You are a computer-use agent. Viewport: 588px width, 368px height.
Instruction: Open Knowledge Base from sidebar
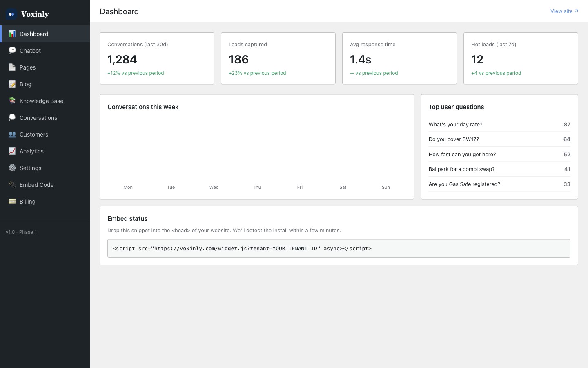[x=45, y=101]
